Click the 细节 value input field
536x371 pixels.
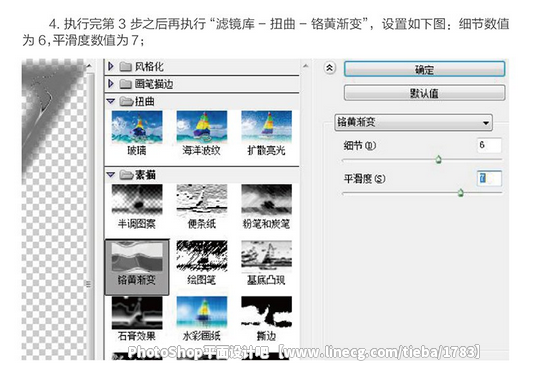pyautogui.click(x=489, y=145)
